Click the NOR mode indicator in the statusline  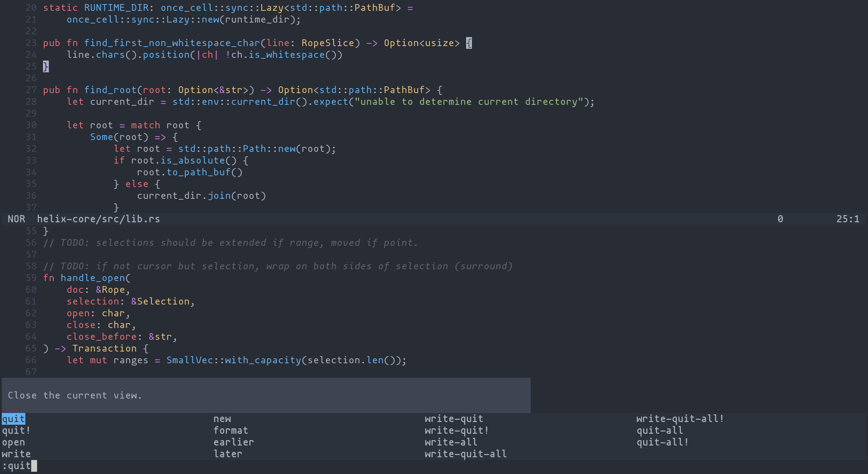point(16,219)
